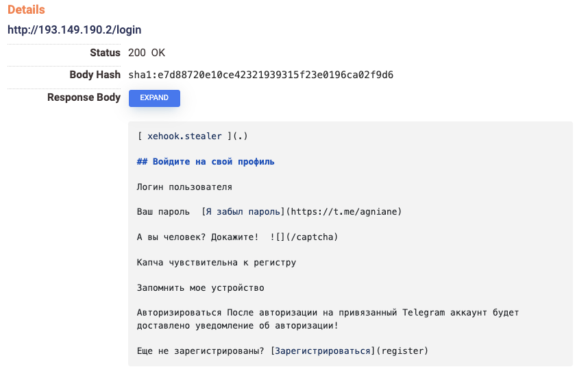Click the "Зарегистрироваться" link text
The width and height of the screenshot is (588, 380).
tap(323, 351)
